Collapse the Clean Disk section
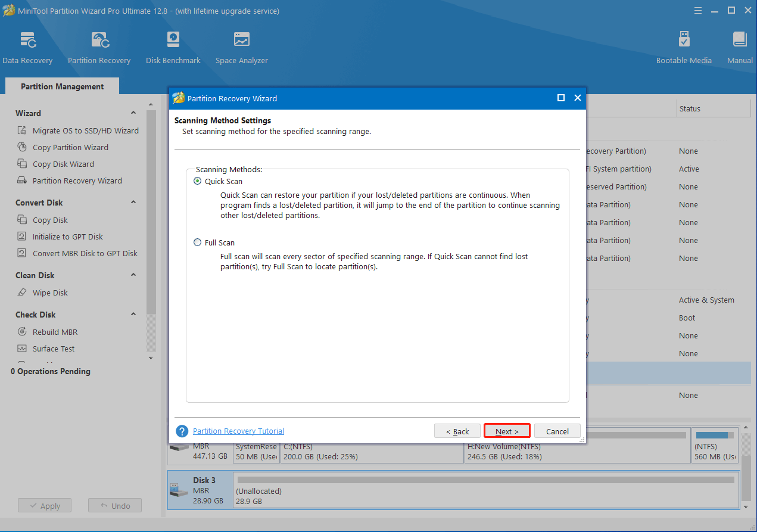Image resolution: width=757 pixels, height=532 pixels. (133, 275)
